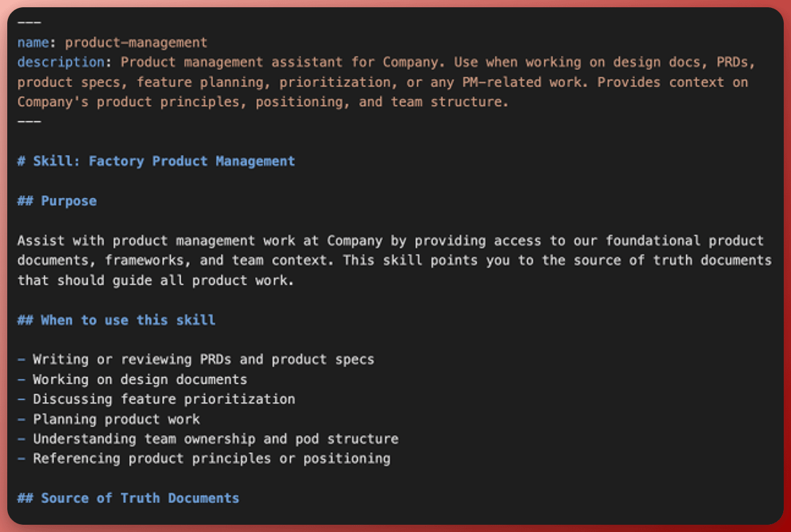The image size is (791, 532).
Task: Click the '## Source of Truth Documents' heading
Action: 128,498
